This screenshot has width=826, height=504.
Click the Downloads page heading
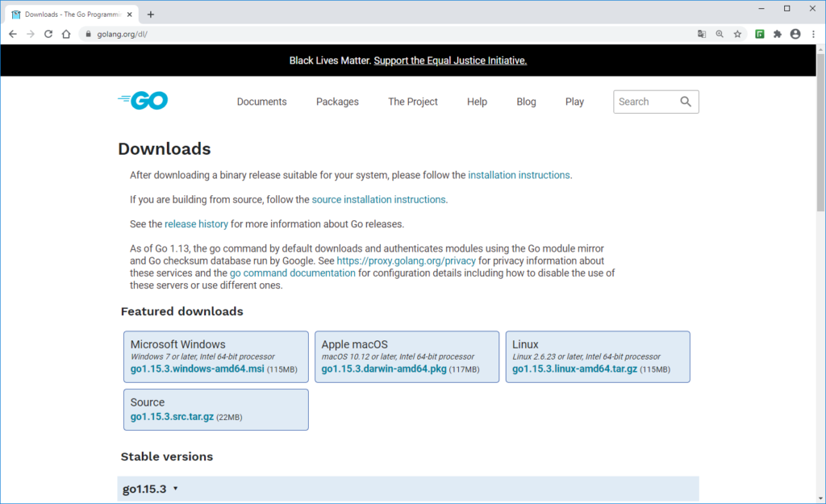point(165,149)
